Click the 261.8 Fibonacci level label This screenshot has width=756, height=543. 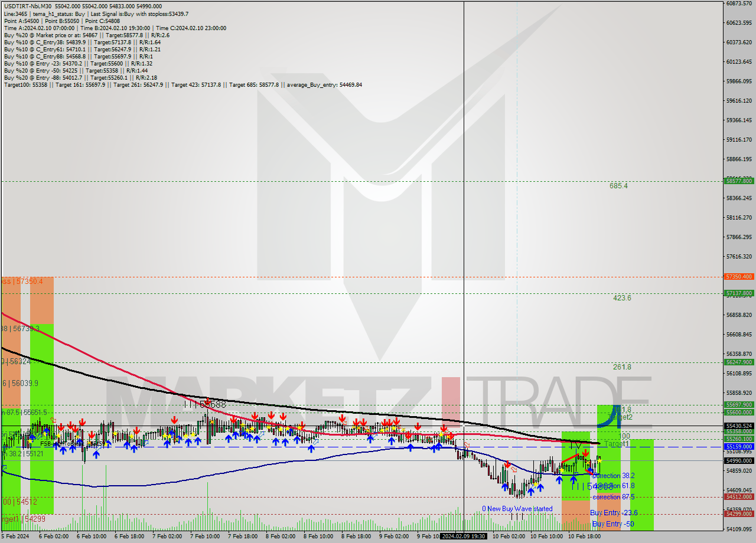click(622, 367)
